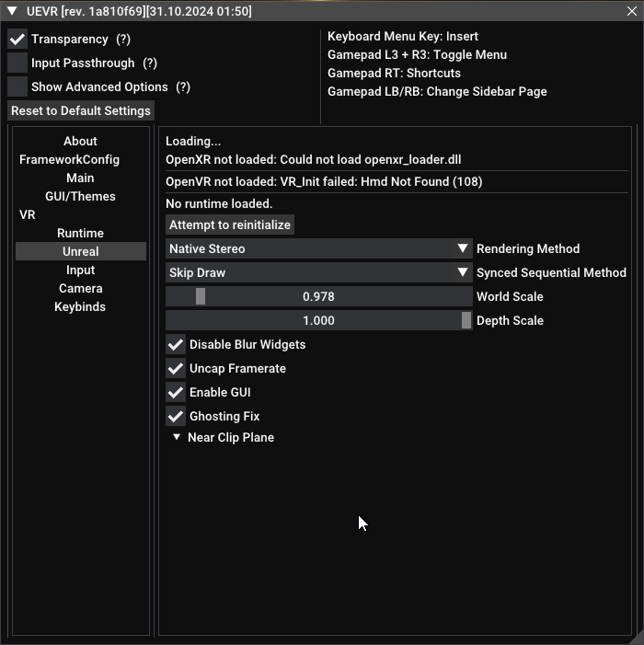Enable Show Advanced Options checkbox
This screenshot has width=644, height=645.
click(x=17, y=86)
